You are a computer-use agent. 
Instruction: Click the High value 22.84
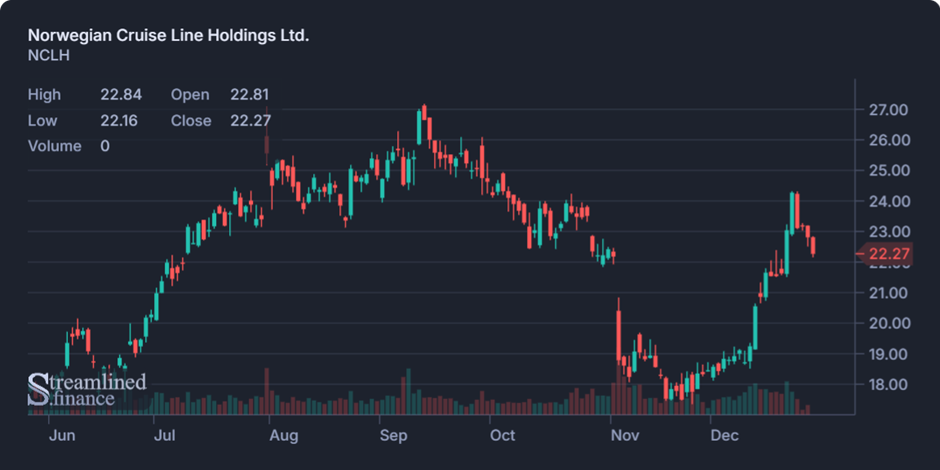click(121, 95)
